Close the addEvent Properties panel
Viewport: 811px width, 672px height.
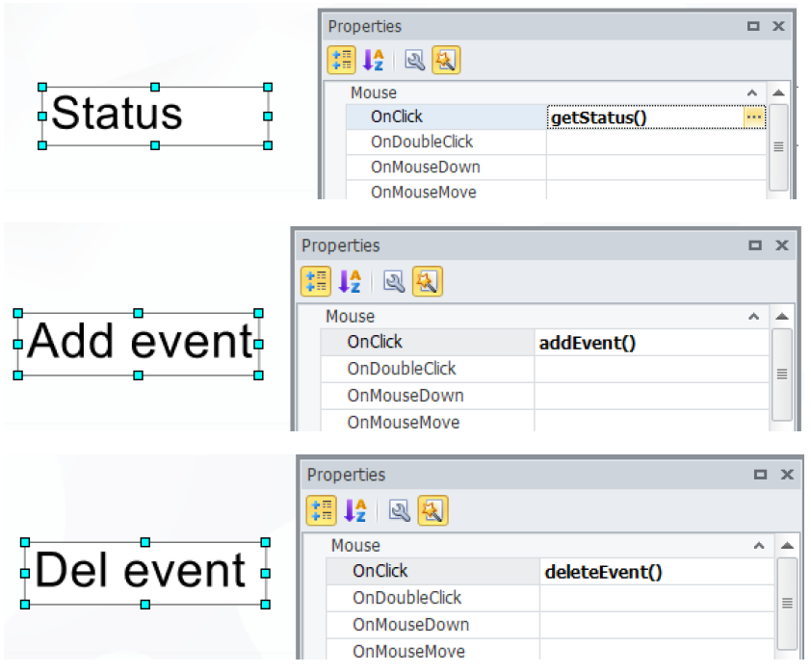[782, 246]
